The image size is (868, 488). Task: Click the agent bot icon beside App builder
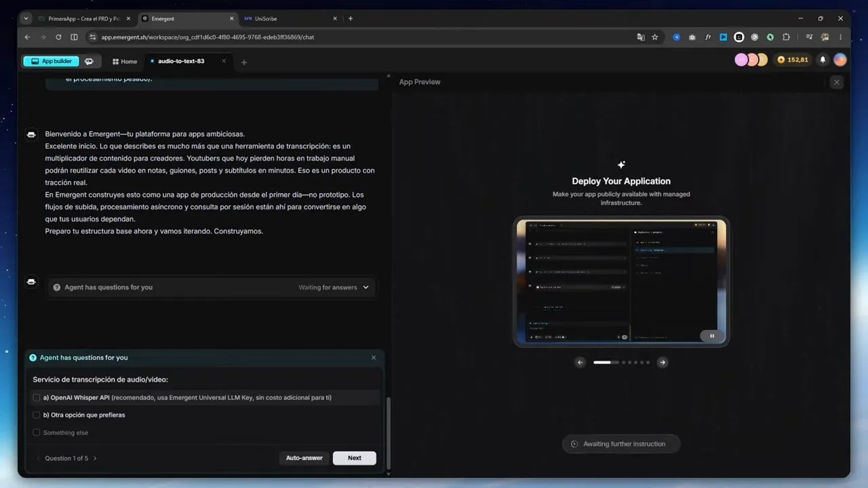pos(89,61)
